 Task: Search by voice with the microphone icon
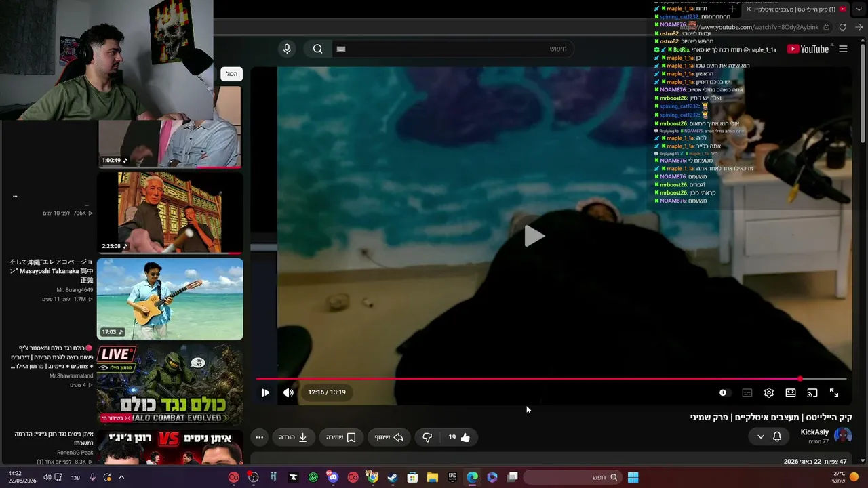[287, 49]
